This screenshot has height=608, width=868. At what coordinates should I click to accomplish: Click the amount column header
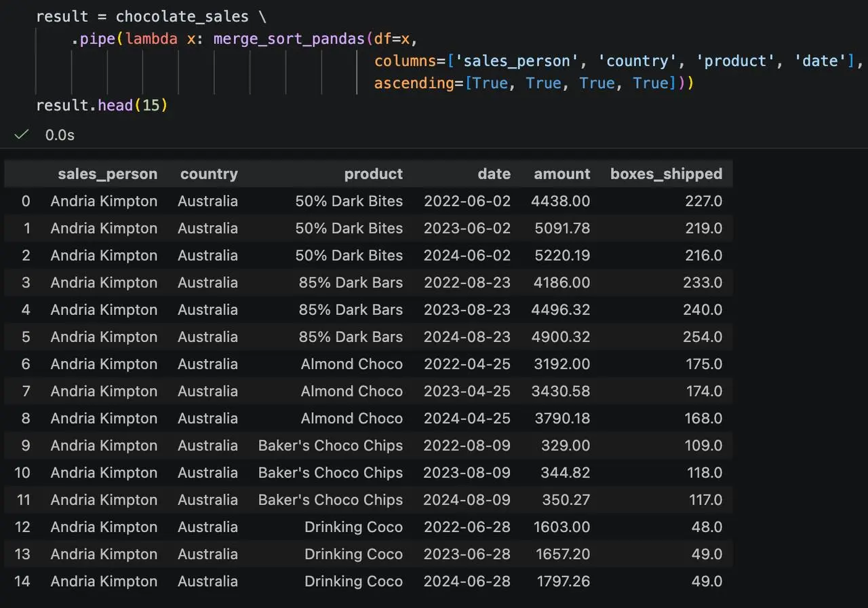(x=562, y=174)
